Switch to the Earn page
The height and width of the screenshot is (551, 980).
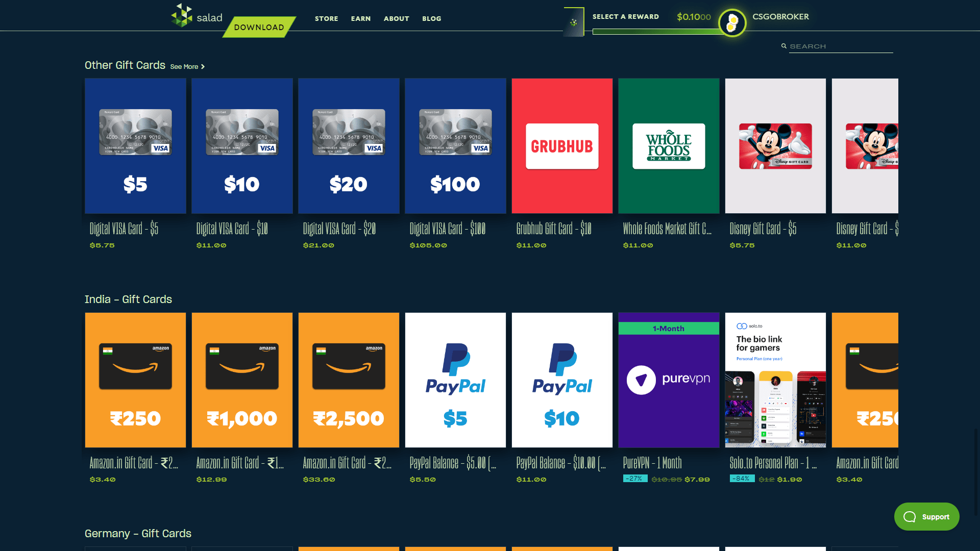click(x=361, y=18)
